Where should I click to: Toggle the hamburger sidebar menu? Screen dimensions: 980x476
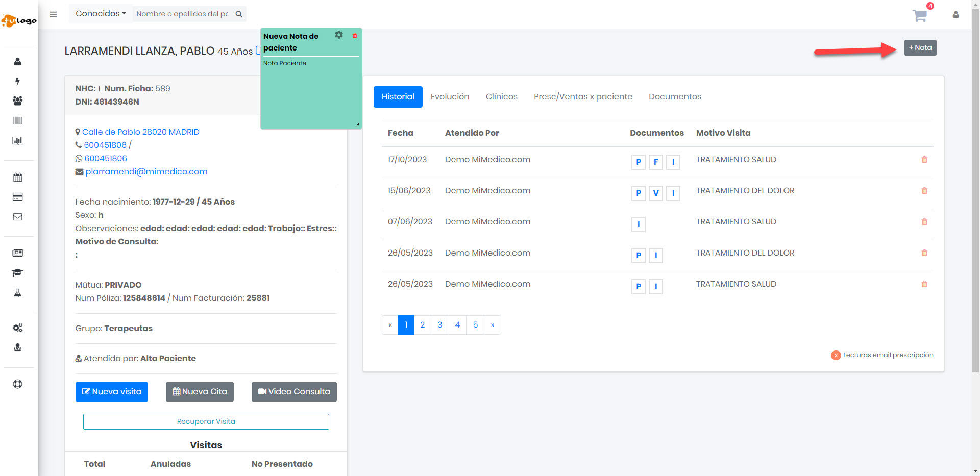click(x=53, y=14)
